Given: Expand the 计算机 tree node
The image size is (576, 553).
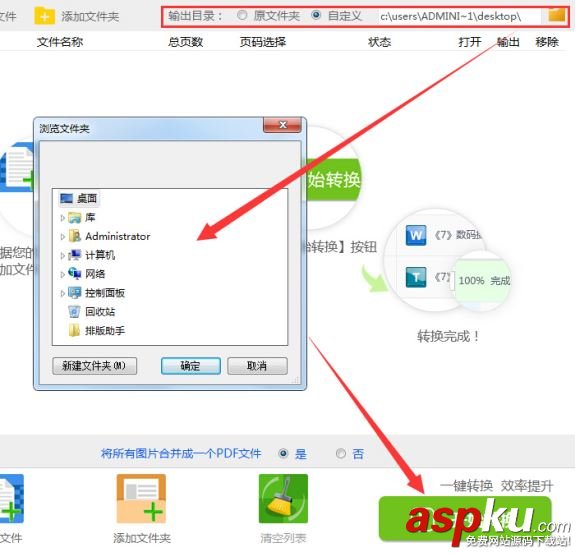Looking at the screenshot, I should tap(62, 256).
